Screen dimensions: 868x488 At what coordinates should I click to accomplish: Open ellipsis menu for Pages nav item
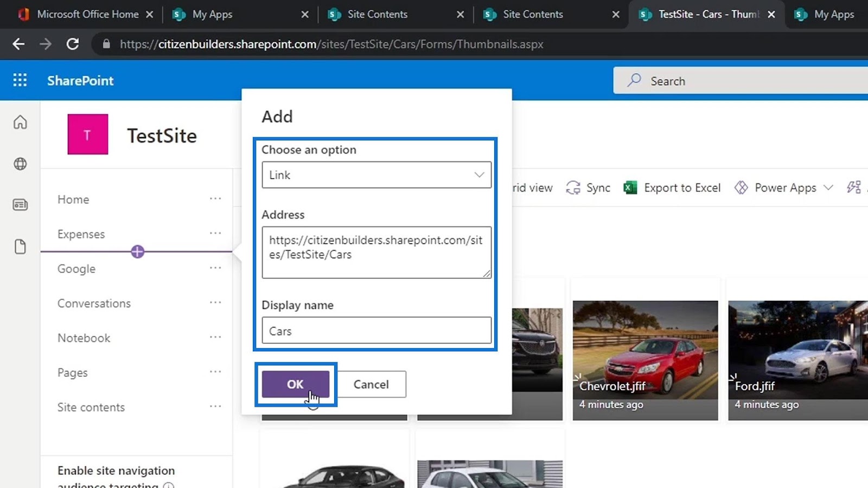[x=215, y=372]
